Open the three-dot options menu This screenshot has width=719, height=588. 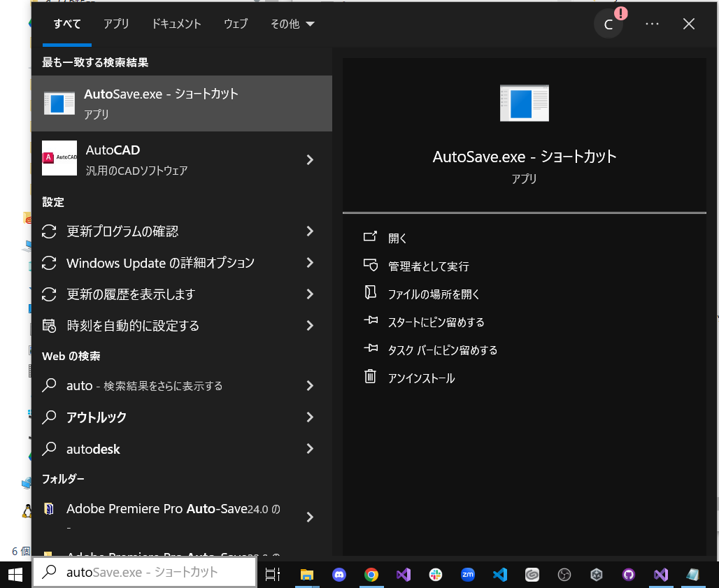click(652, 24)
